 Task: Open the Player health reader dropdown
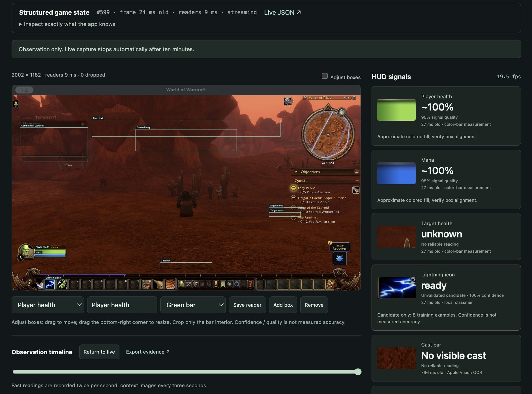click(x=48, y=305)
